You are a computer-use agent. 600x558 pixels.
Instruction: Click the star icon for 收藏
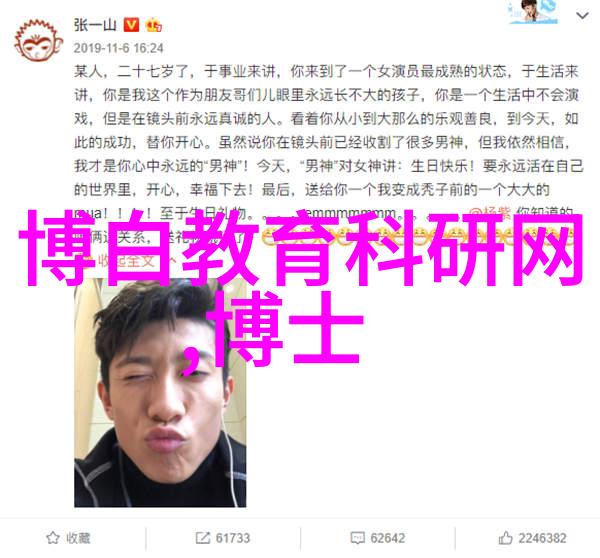coord(52,538)
